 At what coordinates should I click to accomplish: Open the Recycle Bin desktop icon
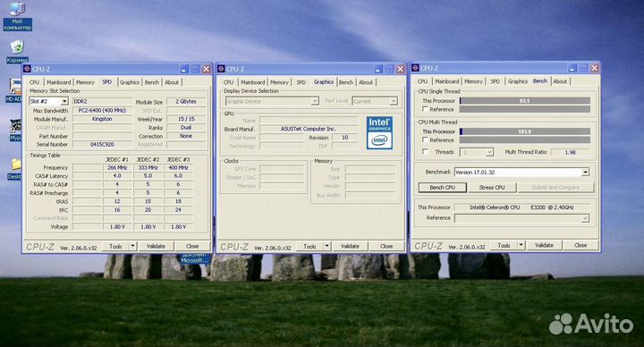pyautogui.click(x=17, y=51)
